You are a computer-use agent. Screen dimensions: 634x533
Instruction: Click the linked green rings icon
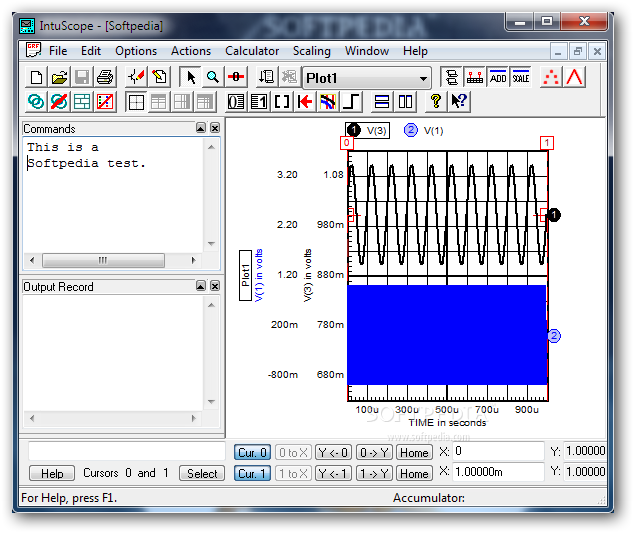coord(36,102)
